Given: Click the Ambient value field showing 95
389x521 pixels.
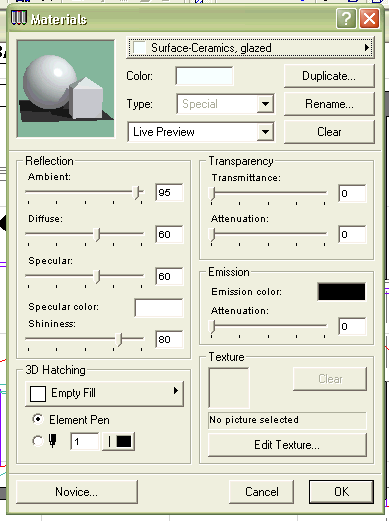Looking at the screenshot, I should click(x=169, y=192).
